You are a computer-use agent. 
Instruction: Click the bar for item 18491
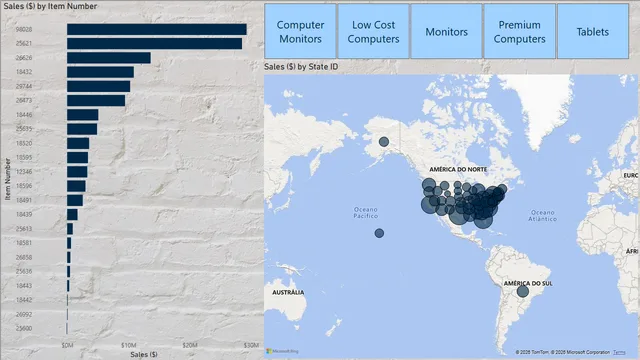[75, 200]
